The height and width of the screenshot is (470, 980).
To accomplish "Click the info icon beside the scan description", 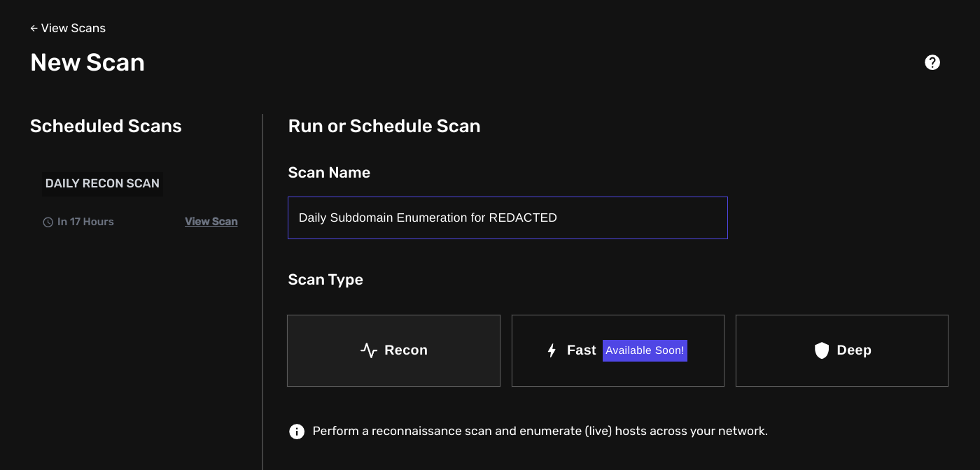I will [x=296, y=431].
